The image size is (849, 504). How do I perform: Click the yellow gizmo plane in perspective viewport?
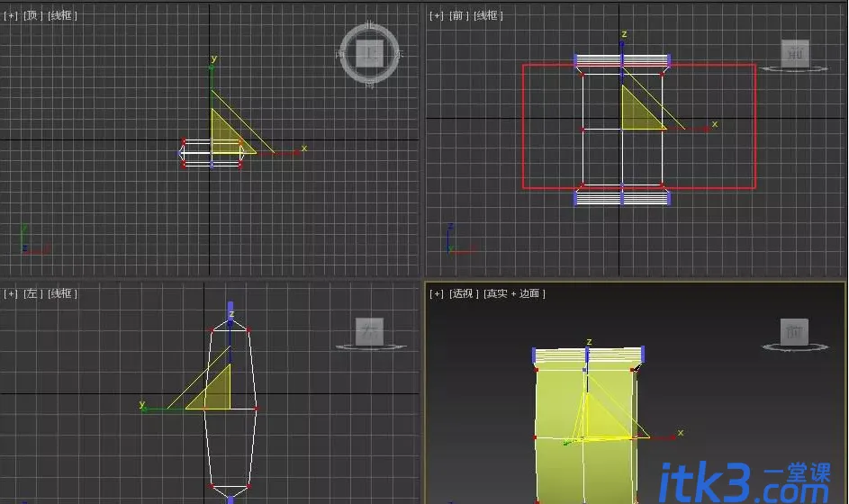[602, 422]
